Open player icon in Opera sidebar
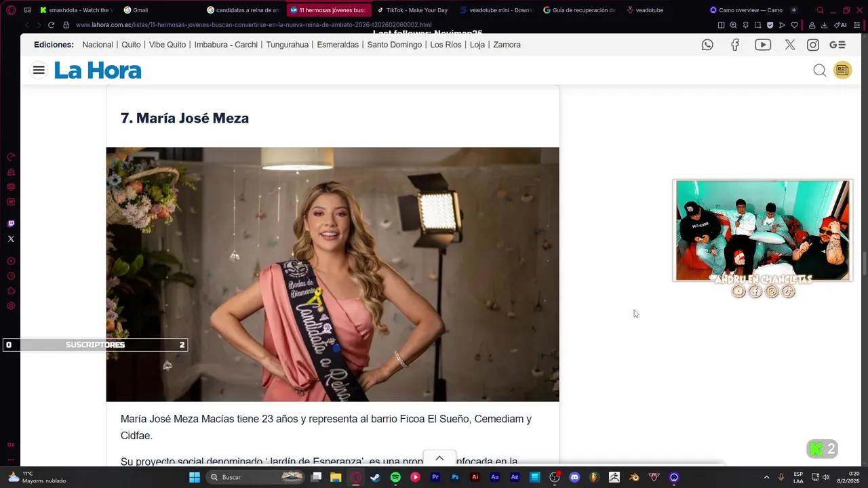This screenshot has height=488, width=868. tap(11, 261)
